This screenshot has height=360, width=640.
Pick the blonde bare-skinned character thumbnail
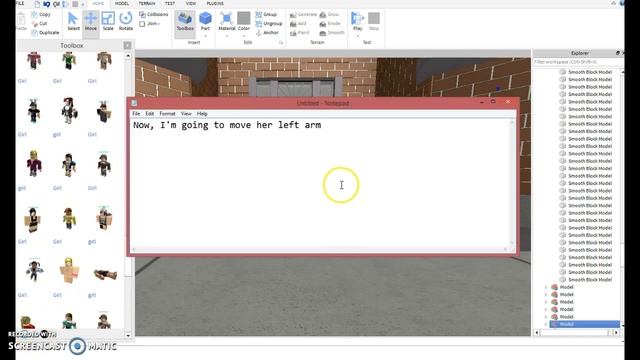[x=69, y=270]
